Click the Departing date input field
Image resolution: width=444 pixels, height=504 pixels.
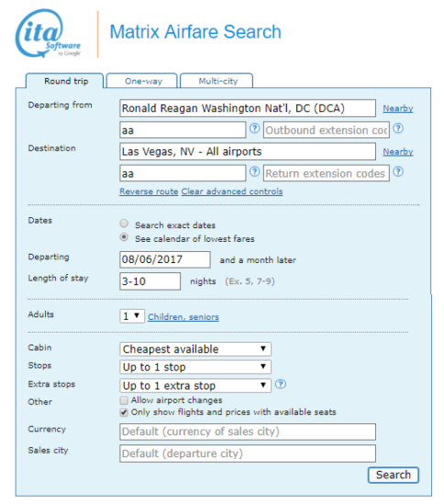click(165, 259)
